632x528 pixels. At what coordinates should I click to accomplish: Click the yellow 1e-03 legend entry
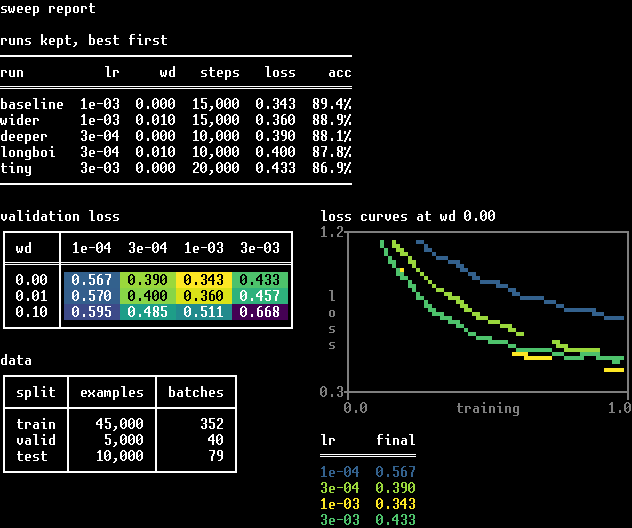[340, 504]
